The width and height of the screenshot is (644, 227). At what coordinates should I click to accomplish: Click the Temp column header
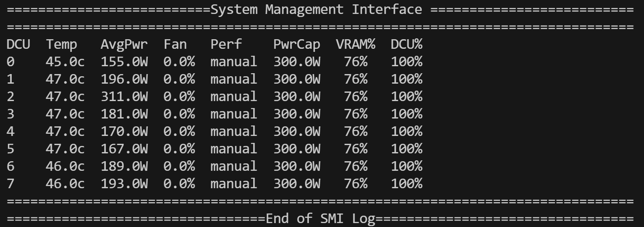61,44
